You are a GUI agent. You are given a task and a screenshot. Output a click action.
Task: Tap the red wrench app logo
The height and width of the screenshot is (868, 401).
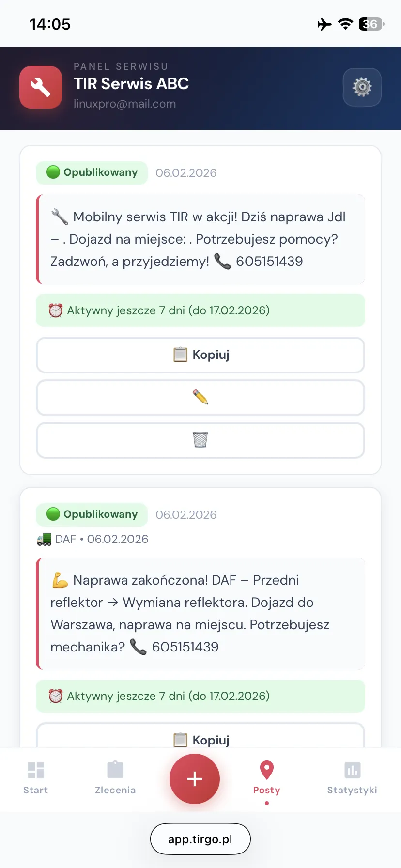[x=41, y=87]
